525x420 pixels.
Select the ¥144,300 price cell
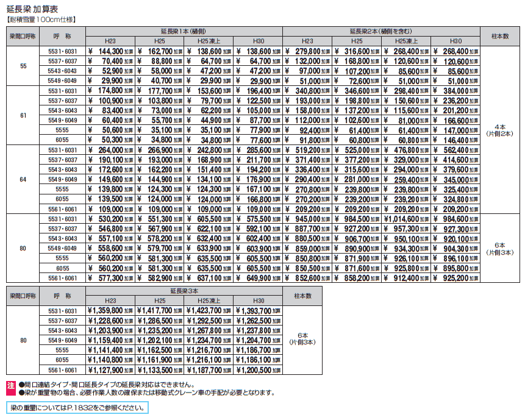[x=110, y=52]
